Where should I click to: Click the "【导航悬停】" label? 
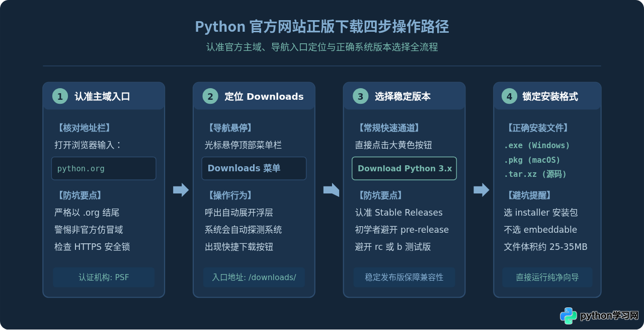[x=230, y=128]
